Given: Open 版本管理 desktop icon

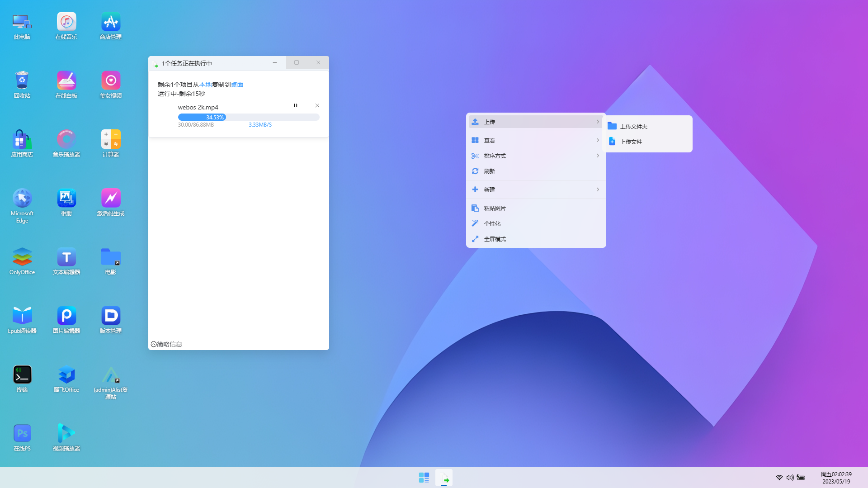Looking at the screenshot, I should [111, 320].
